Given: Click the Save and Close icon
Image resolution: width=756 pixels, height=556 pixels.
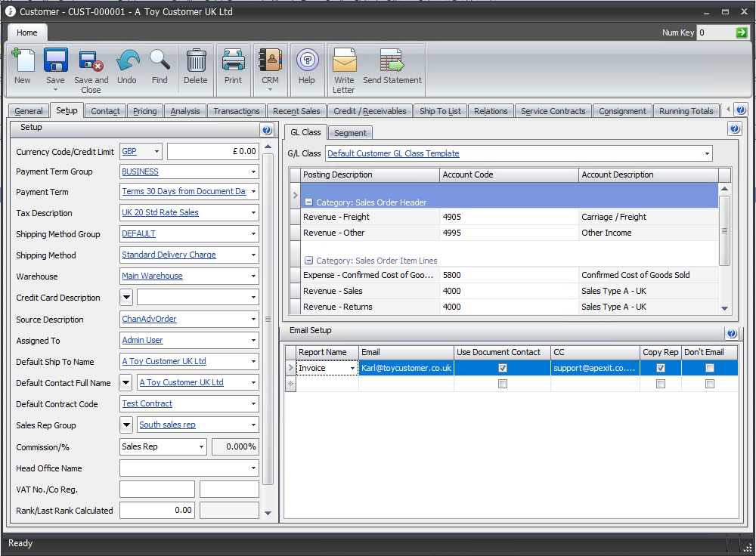Looking at the screenshot, I should click(91, 60).
